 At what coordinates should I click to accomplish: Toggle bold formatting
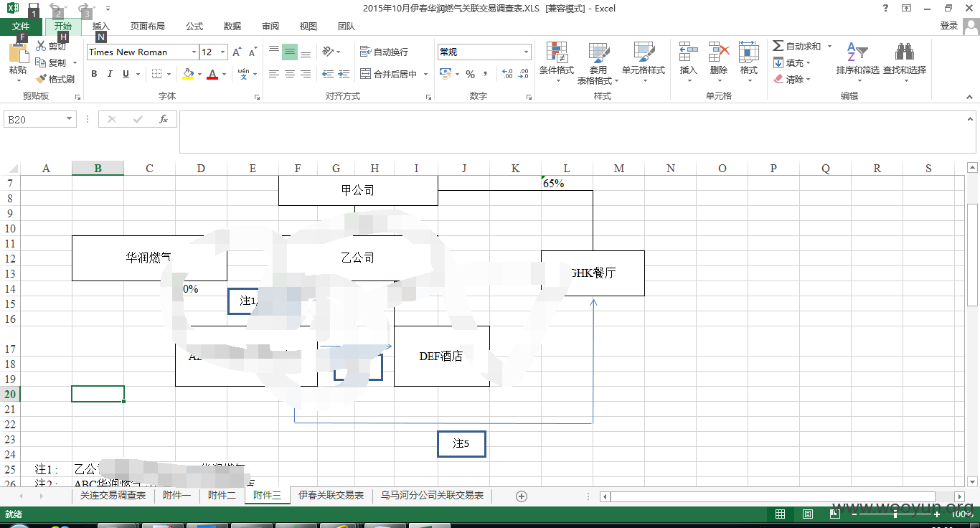tap(94, 74)
